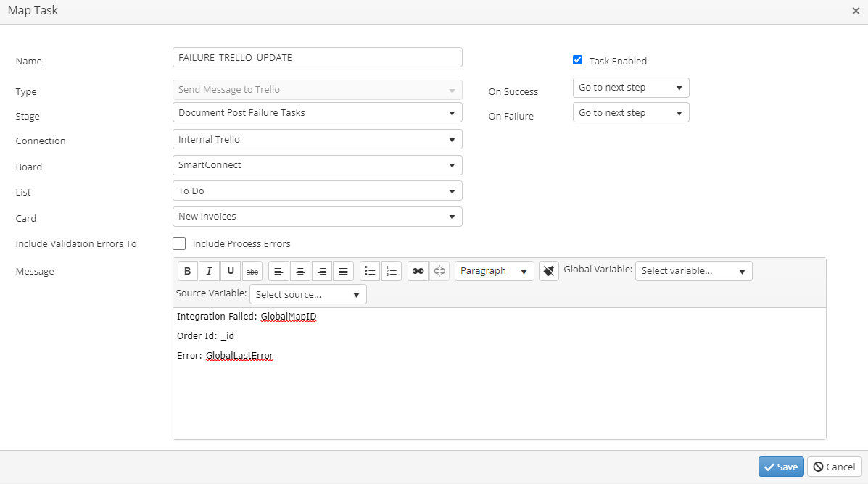Click GlobalLastError text in message
Screen dimensions: 868x484
coord(239,356)
